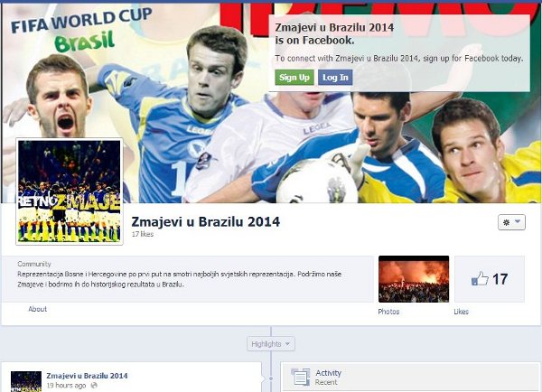
Task: Click the 17 likes text under title
Action: pyautogui.click(x=143, y=234)
